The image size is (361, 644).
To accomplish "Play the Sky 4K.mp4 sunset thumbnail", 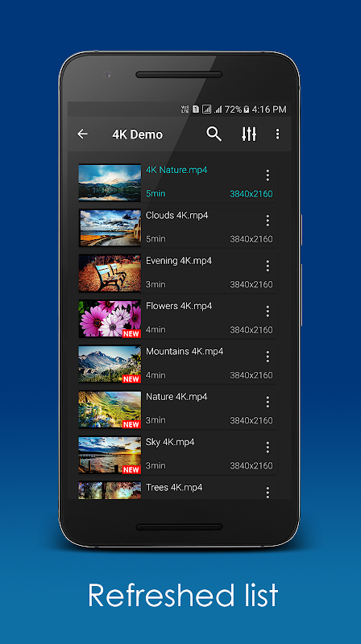I will 110,455.
